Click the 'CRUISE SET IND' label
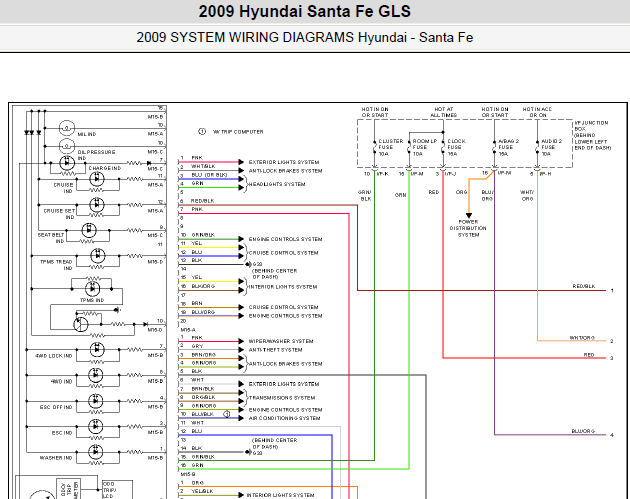 (x=59, y=214)
